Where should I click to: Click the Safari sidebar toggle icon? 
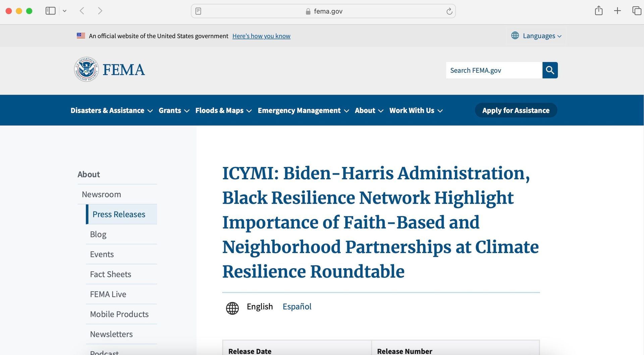click(50, 11)
